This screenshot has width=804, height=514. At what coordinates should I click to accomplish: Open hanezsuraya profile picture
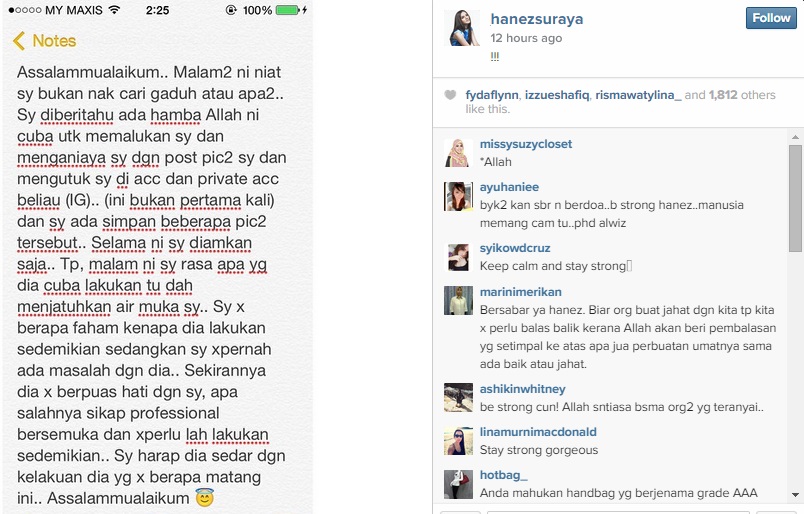tap(461, 28)
